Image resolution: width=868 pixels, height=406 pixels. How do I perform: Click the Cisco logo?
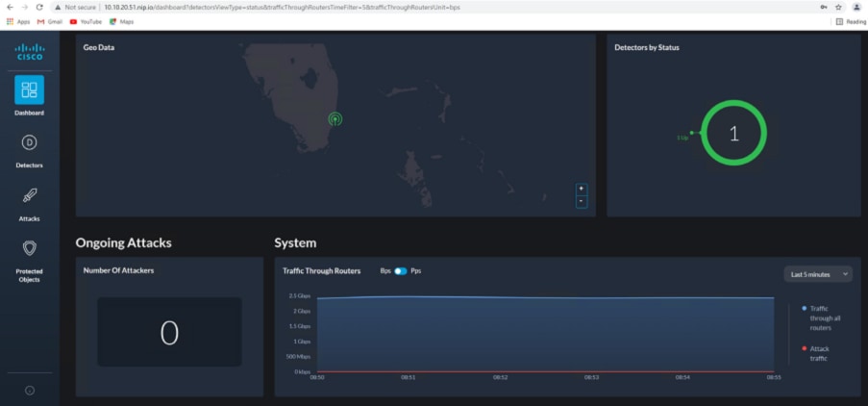30,52
